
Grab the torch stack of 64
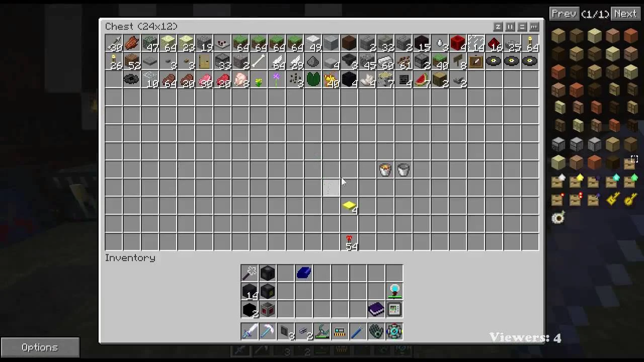tap(530, 44)
